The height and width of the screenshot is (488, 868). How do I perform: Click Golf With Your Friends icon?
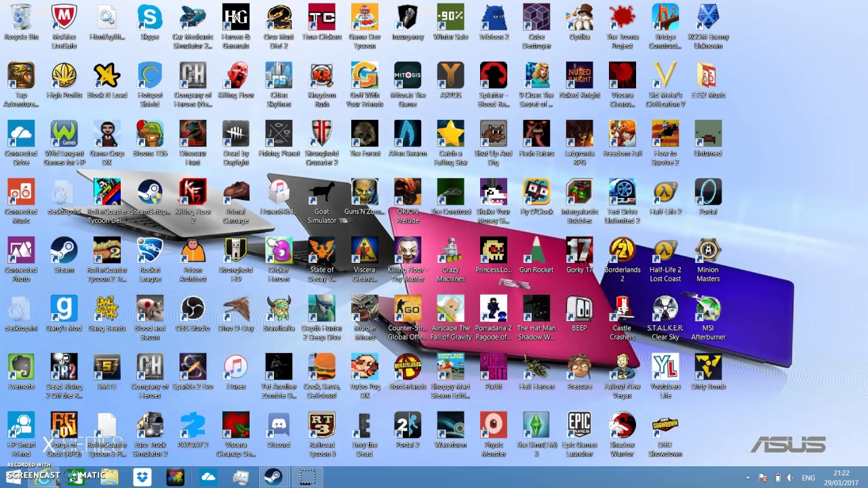pyautogui.click(x=365, y=85)
